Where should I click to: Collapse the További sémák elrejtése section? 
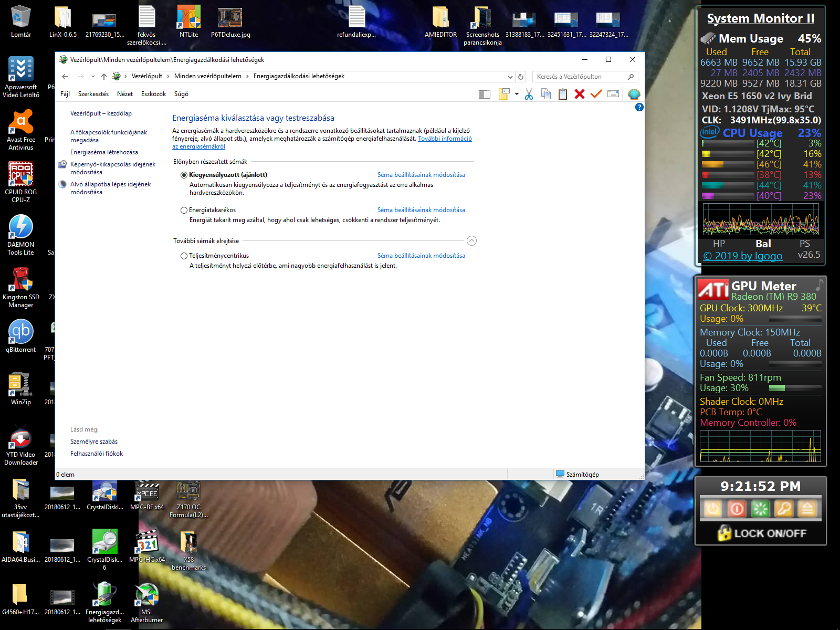471,241
